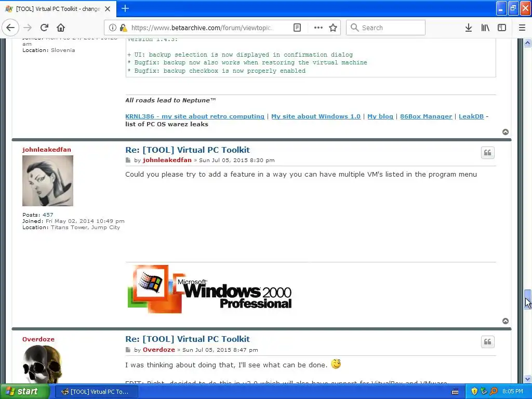Jump to top from johnleakedfan's post
Screen dimensions: 532x399
click(506, 321)
